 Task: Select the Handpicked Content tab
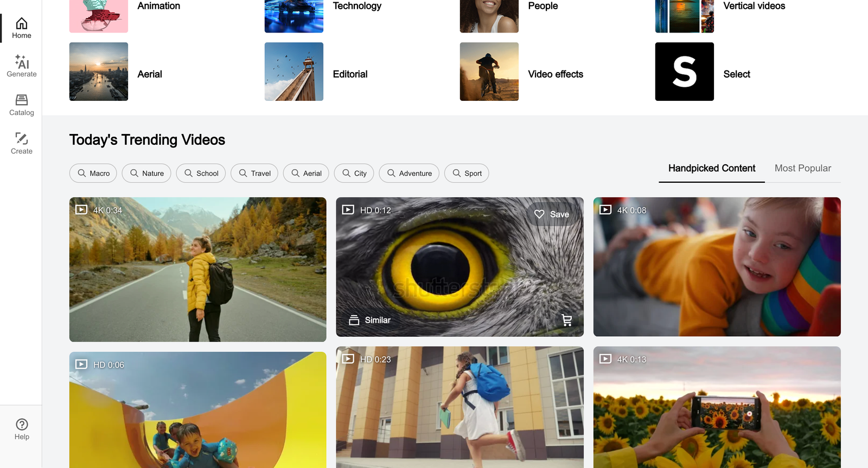point(711,168)
